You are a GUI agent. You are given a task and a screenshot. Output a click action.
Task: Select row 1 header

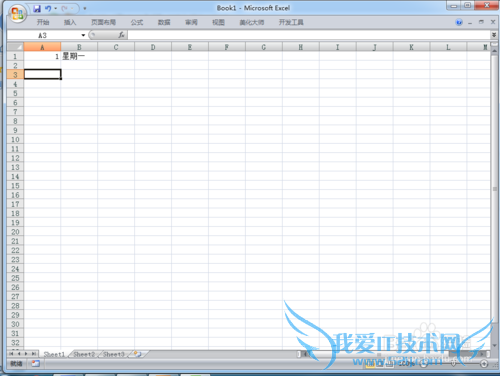click(x=15, y=56)
